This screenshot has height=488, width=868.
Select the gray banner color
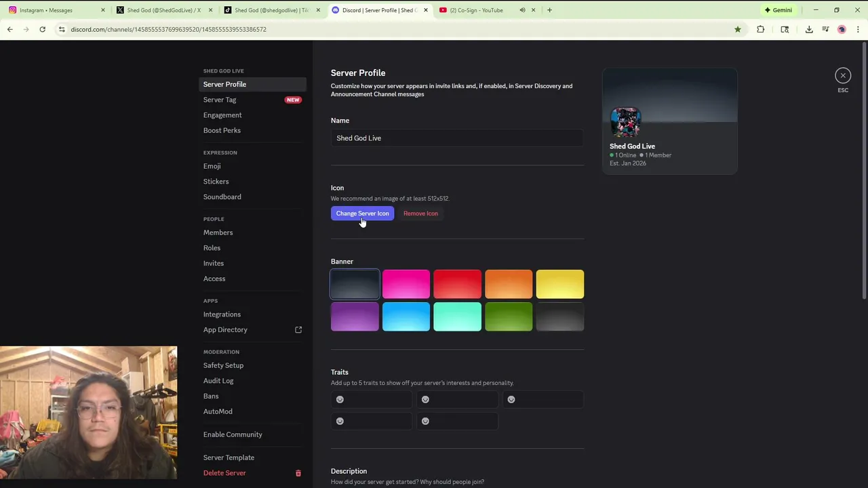coord(560,317)
